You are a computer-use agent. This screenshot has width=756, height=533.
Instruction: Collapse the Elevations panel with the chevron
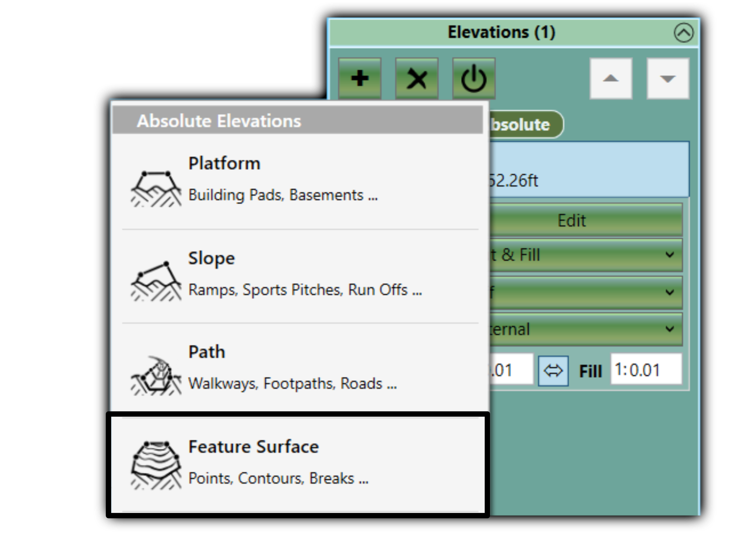click(683, 33)
